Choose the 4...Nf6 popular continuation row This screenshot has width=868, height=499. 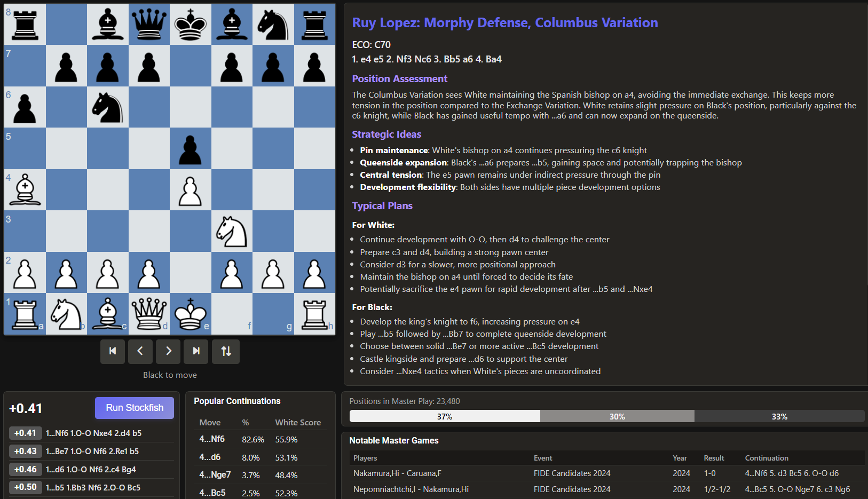[x=259, y=439]
